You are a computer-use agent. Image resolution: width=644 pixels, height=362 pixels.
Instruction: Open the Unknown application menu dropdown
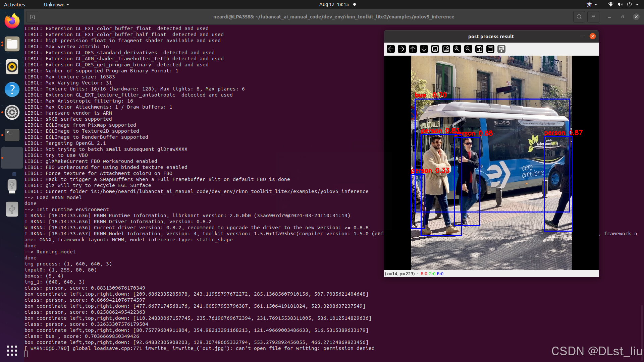pyautogui.click(x=56, y=5)
